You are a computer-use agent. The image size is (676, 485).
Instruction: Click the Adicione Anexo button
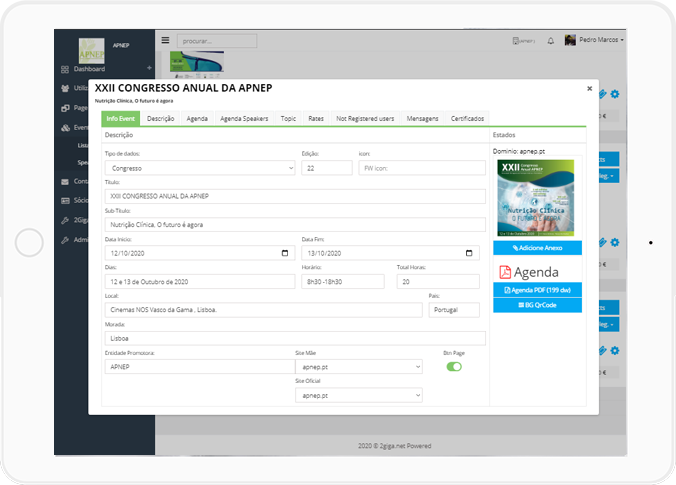(537, 248)
